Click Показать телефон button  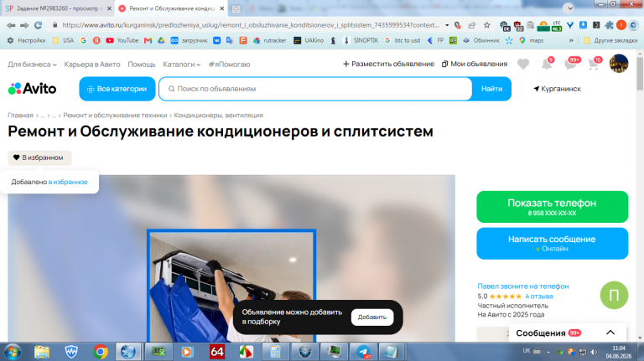552,207
